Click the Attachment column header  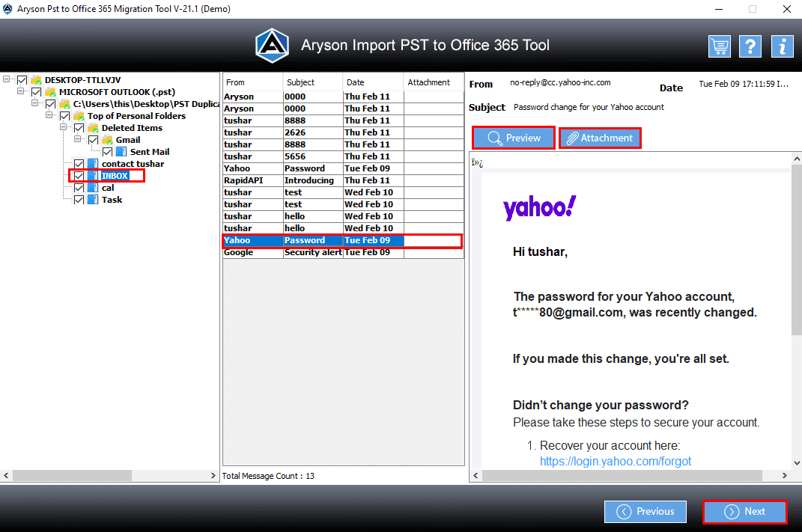pos(434,82)
